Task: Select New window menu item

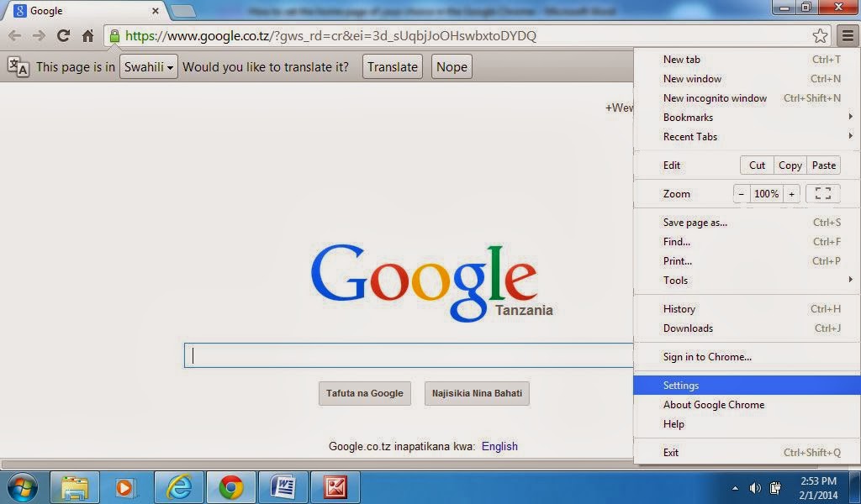Action: [x=747, y=79]
